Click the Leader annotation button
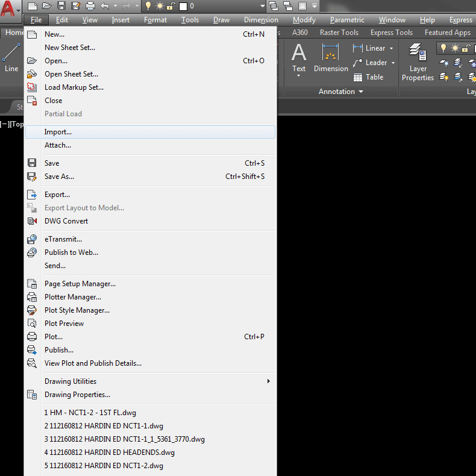Screen dimensions: 476x476 pos(370,63)
